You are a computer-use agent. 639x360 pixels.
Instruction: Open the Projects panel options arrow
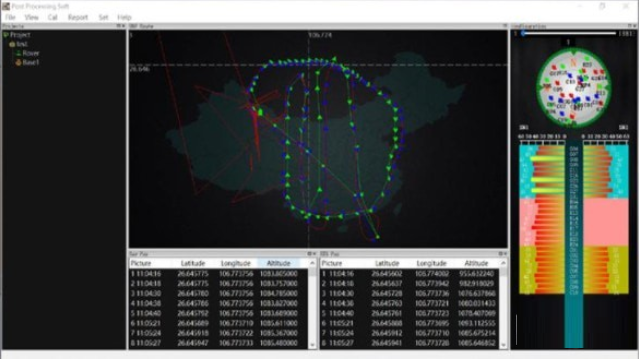123,26
